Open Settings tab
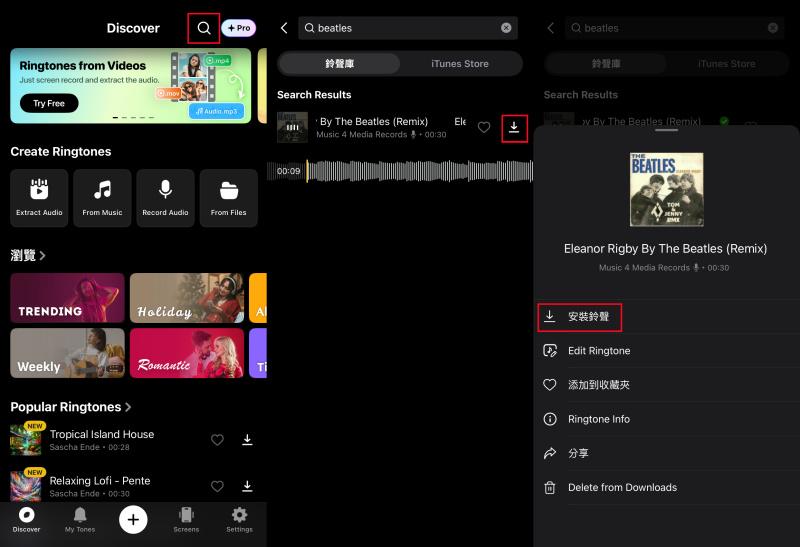800x547 pixels. [239, 520]
